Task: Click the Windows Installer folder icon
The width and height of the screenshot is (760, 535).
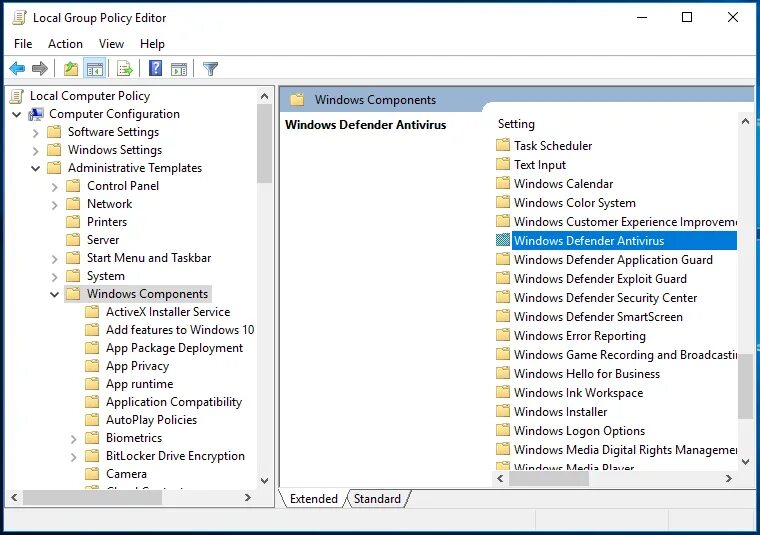Action: (503, 411)
